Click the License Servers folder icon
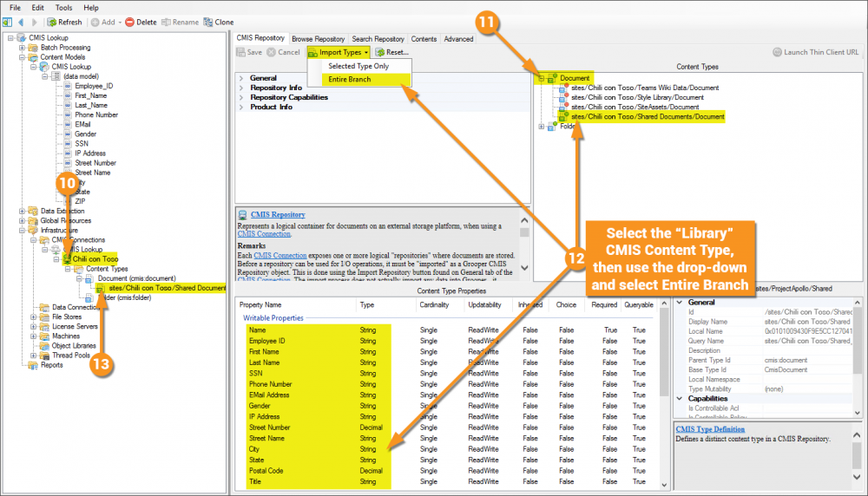This screenshot has height=496, width=868. (44, 326)
